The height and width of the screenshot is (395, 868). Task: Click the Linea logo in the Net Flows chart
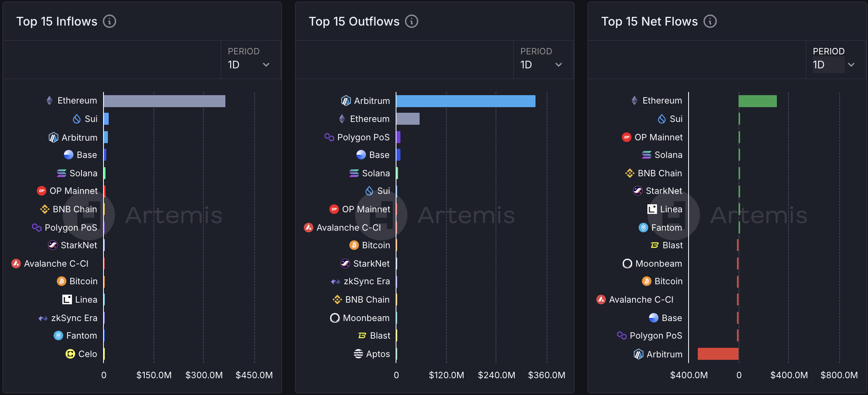tap(652, 209)
